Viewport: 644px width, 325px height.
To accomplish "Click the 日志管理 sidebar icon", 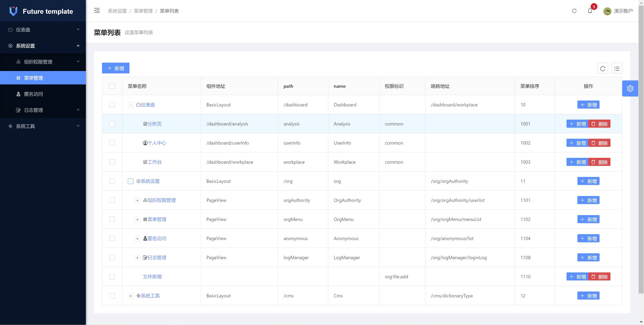I will click(18, 110).
